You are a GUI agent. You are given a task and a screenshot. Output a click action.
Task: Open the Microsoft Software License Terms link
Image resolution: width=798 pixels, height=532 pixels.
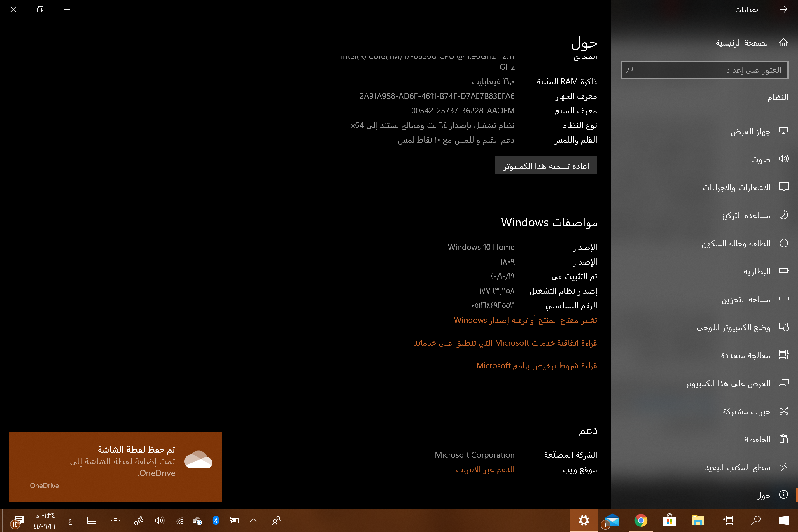click(x=536, y=365)
